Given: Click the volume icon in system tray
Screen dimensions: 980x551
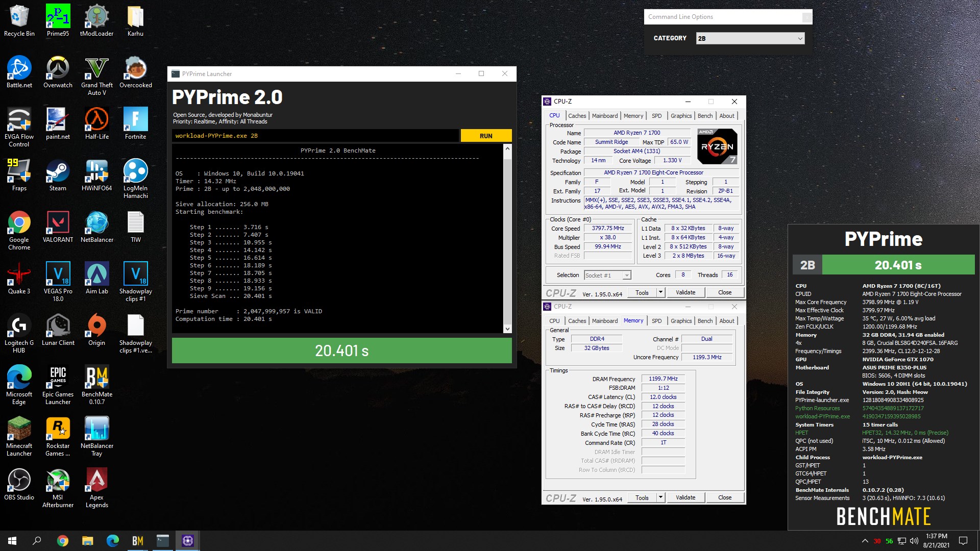Looking at the screenshot, I should pyautogui.click(x=914, y=541).
